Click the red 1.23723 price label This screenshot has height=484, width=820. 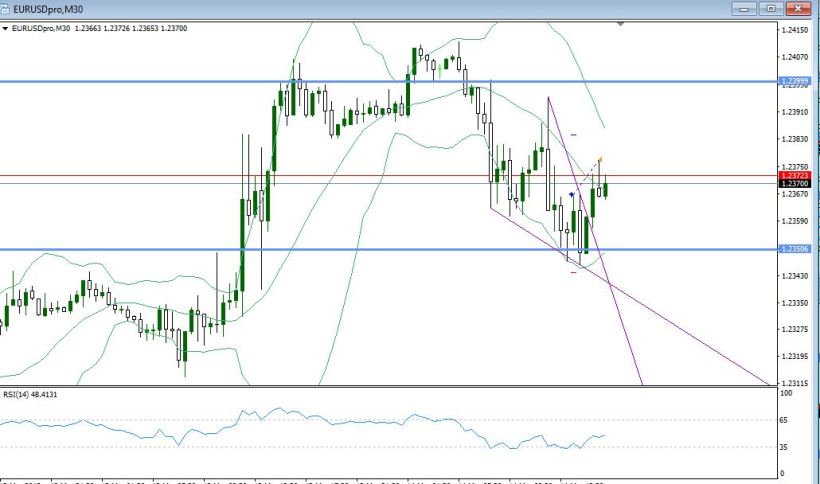pos(795,176)
